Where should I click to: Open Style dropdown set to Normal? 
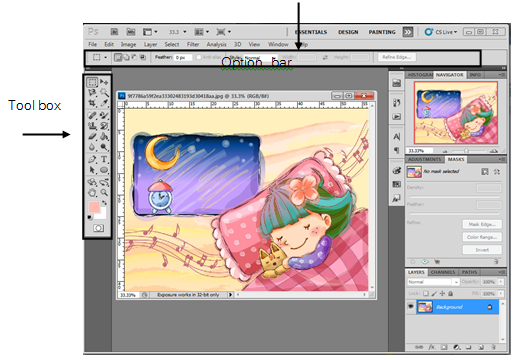click(x=260, y=57)
